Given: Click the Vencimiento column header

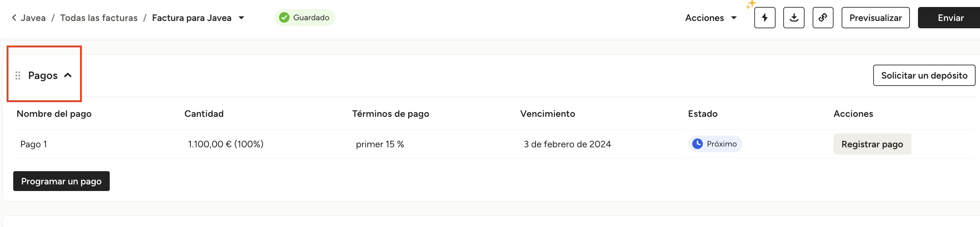Looking at the screenshot, I should coord(547,113).
